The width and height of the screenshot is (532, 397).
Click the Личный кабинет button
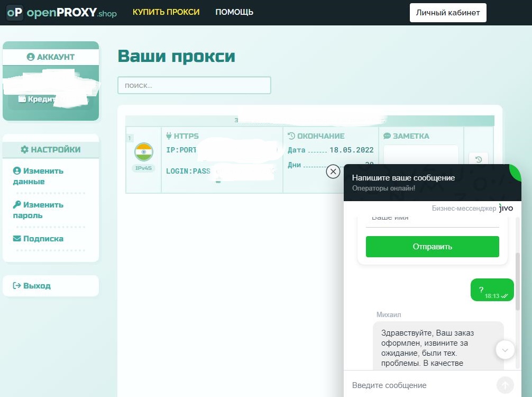(x=448, y=13)
